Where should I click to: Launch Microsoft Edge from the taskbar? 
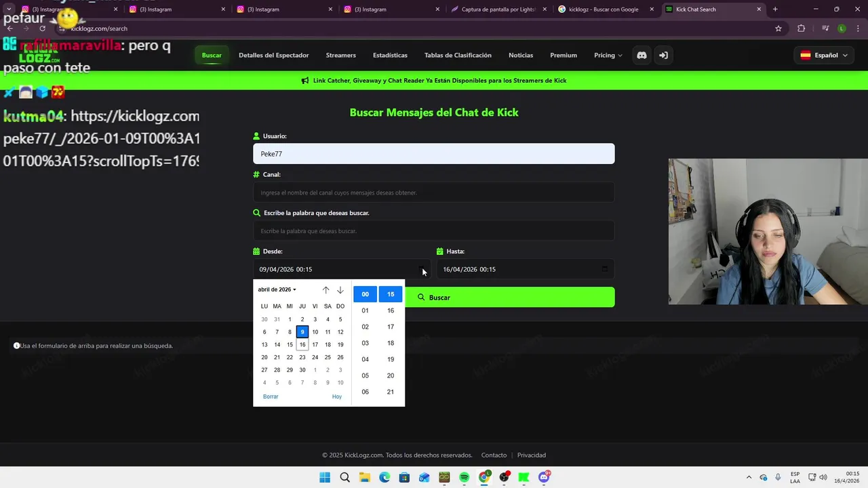click(384, 477)
